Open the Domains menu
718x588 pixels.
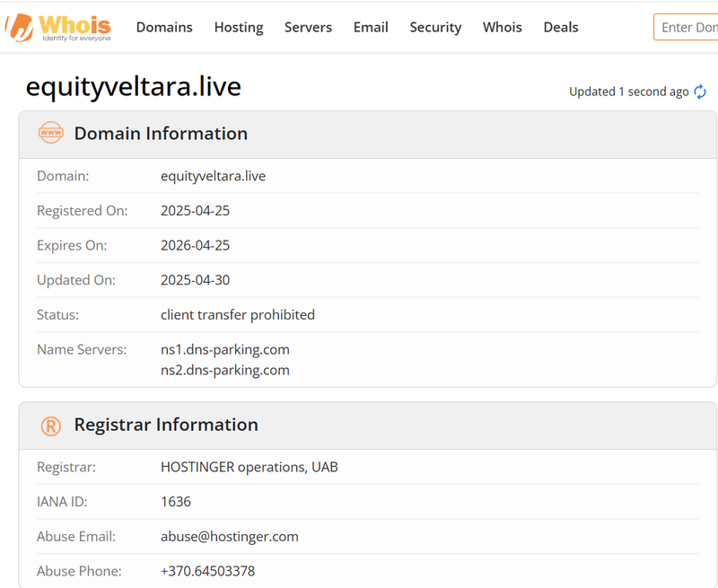click(164, 28)
